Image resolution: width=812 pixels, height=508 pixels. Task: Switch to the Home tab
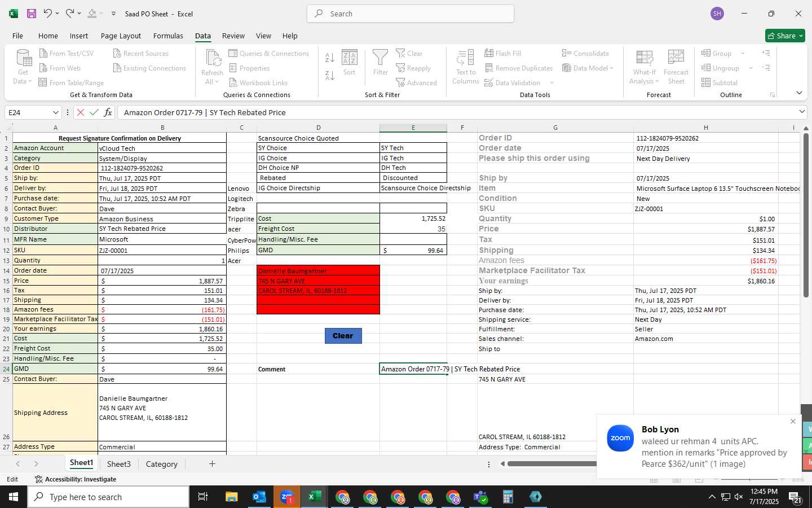point(48,36)
